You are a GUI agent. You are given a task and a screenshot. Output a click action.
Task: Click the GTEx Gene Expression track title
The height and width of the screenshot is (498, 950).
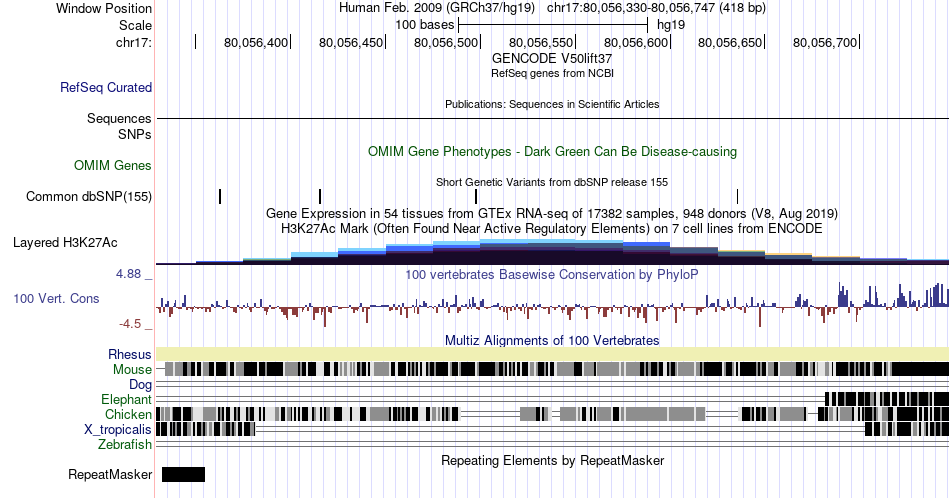pos(552,214)
